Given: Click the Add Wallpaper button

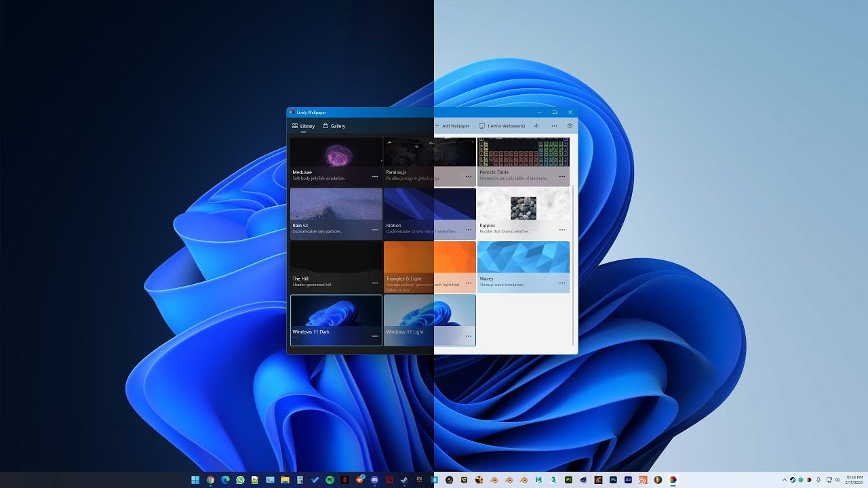Looking at the screenshot, I should pyautogui.click(x=452, y=126).
